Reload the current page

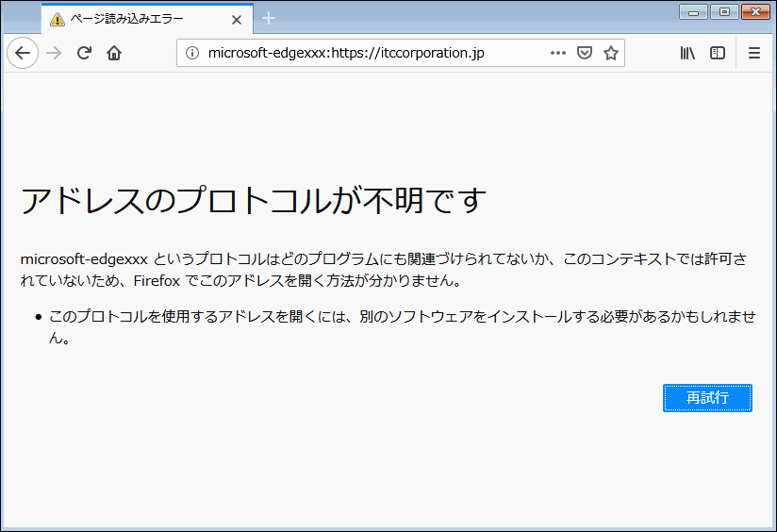point(84,53)
